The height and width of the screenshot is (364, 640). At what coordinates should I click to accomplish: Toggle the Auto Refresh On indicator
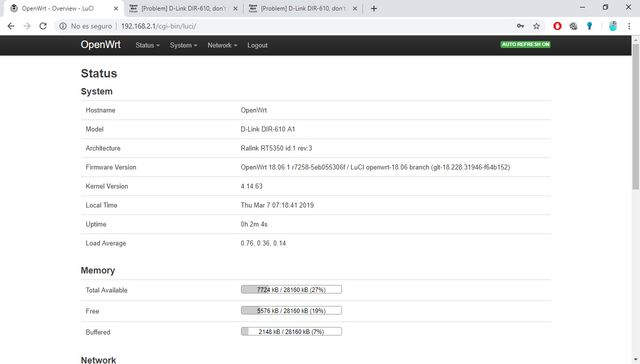pos(525,44)
